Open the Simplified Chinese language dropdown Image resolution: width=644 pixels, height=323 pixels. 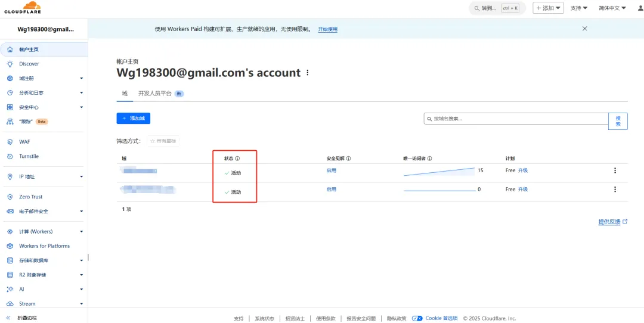pyautogui.click(x=612, y=8)
